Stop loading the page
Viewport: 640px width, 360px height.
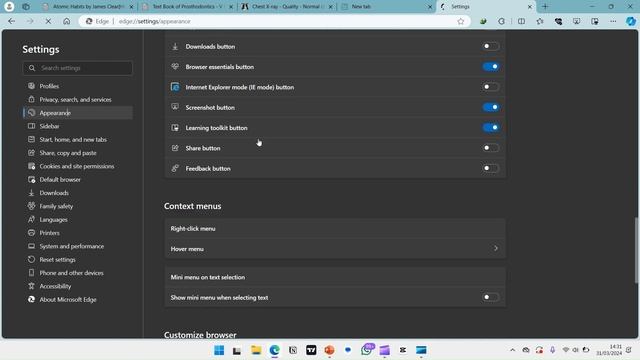48,21
